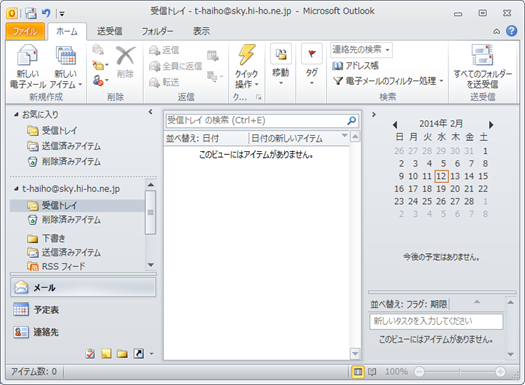Open the ファイル tab

click(25, 31)
